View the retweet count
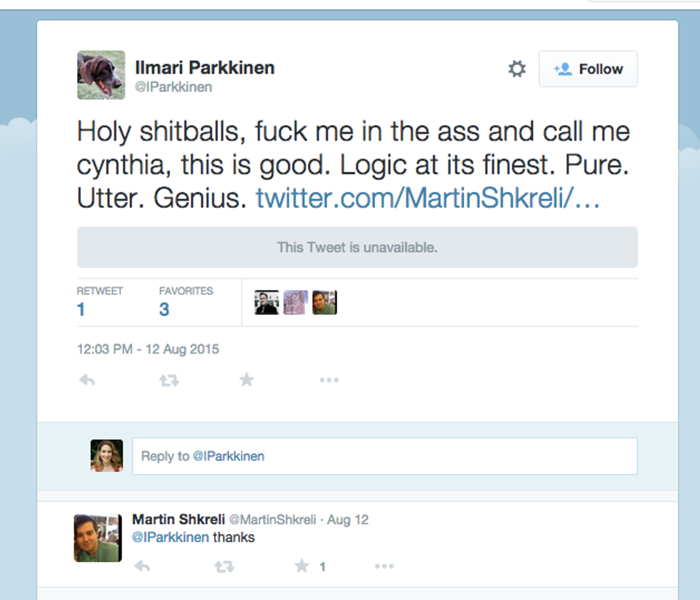 [81, 309]
